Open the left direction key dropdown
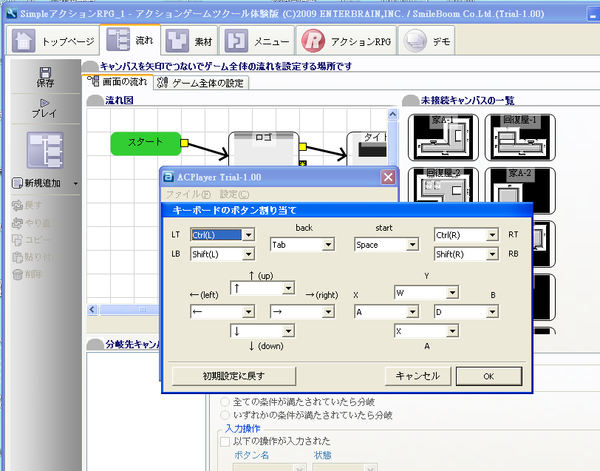This screenshot has width=600, height=471. [248, 311]
